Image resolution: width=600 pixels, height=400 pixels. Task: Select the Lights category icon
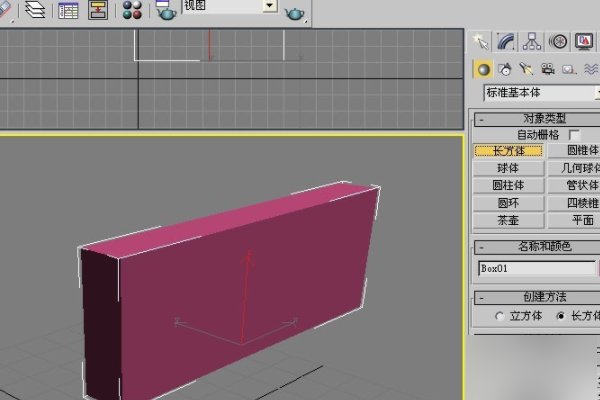click(x=526, y=69)
